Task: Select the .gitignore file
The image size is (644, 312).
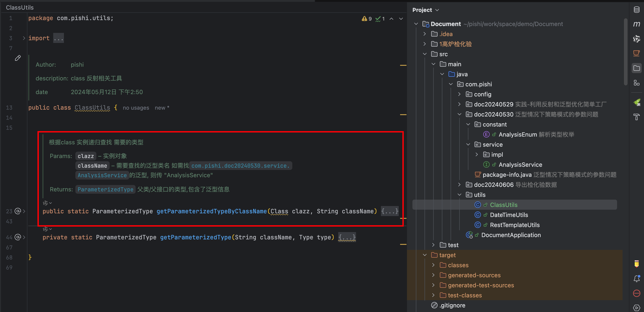Action: coord(452,305)
